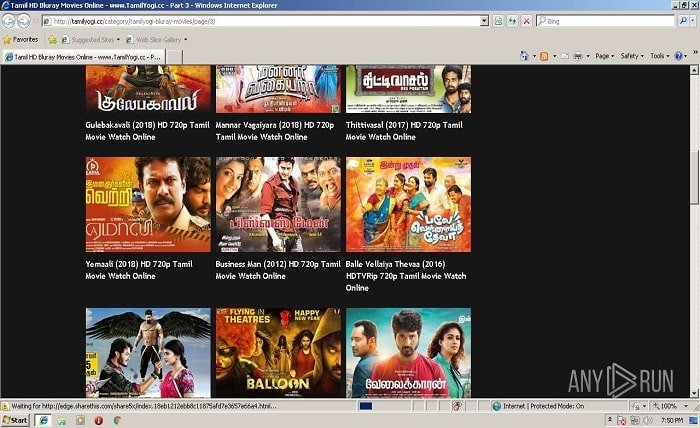Open Balle Vellaiya Thevaa (2016) link
This screenshot has width=700, height=428.
406,276
